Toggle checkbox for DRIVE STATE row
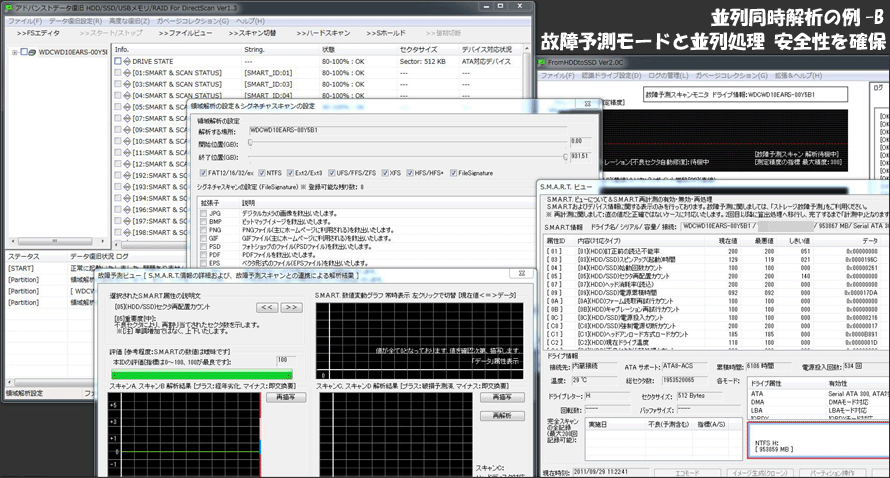Screen dimensions: 890x478 coord(117,61)
